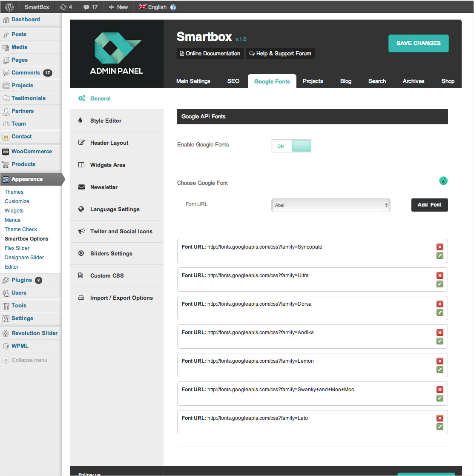Delete the Syncopate font entry

click(440, 247)
